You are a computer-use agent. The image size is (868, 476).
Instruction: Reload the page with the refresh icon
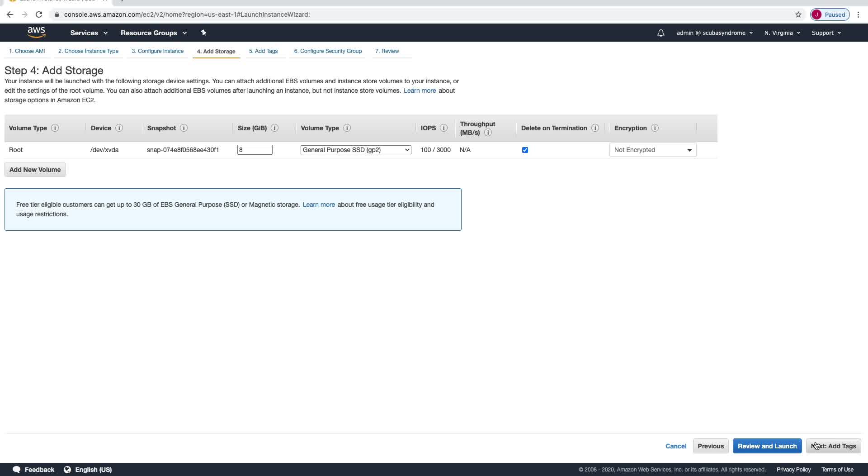tap(39, 14)
